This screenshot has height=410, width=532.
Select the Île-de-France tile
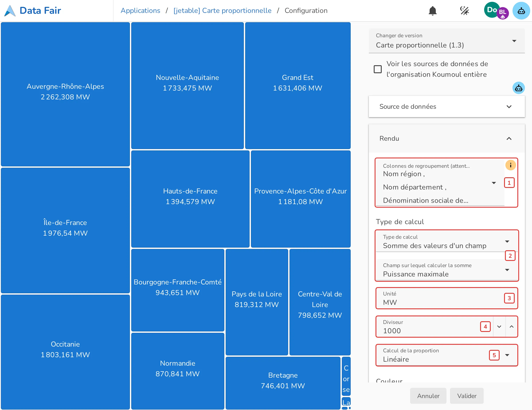(65, 230)
